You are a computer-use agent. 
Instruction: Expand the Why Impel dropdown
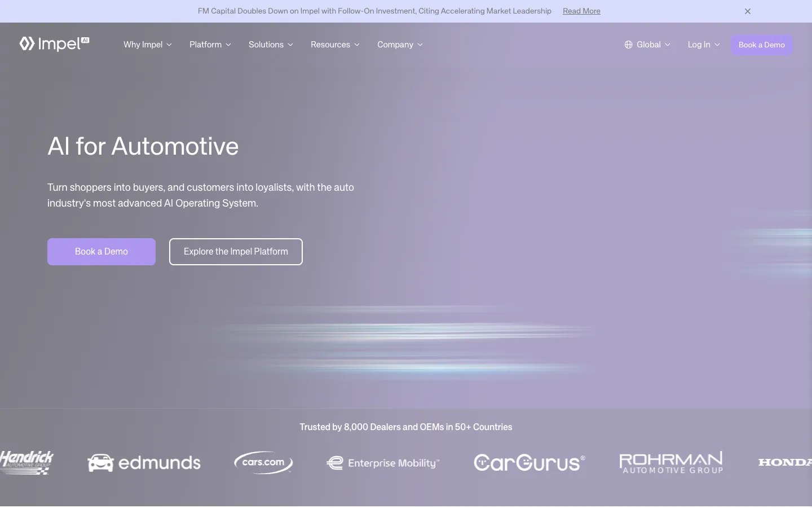coord(148,45)
